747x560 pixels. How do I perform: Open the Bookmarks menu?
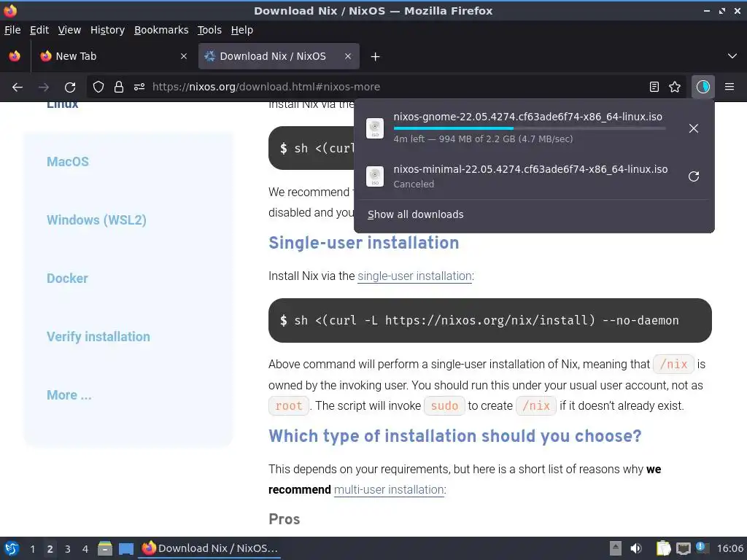click(161, 30)
